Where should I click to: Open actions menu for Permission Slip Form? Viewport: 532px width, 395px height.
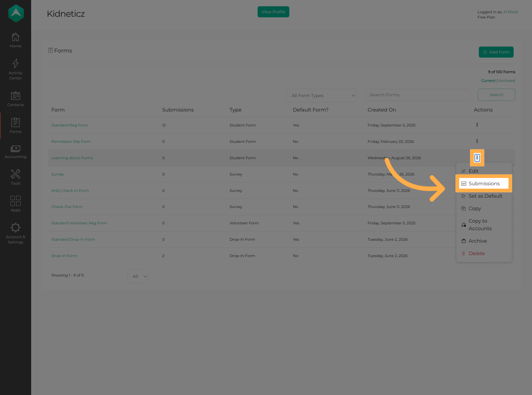pyautogui.click(x=477, y=141)
